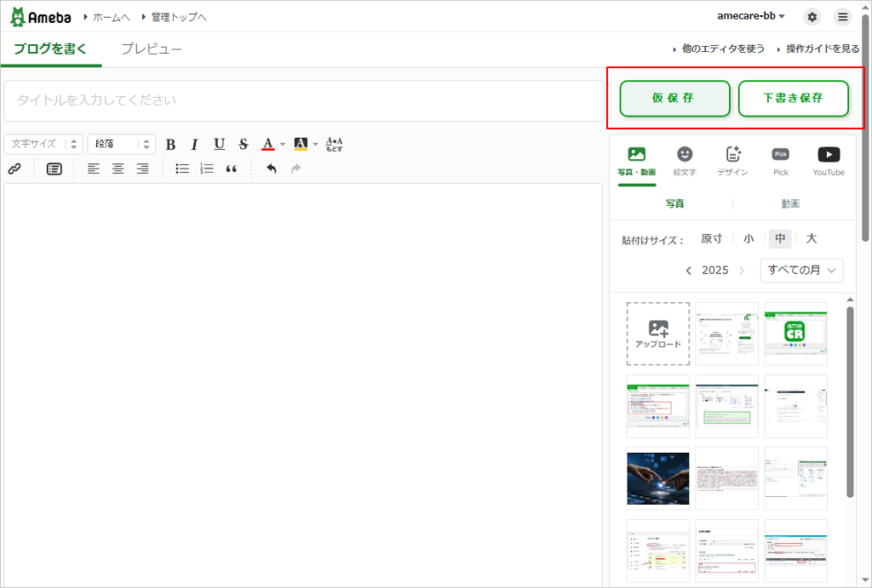The height and width of the screenshot is (588, 872).
Task: Insert a blockquote with the quote icon
Action: (x=232, y=168)
